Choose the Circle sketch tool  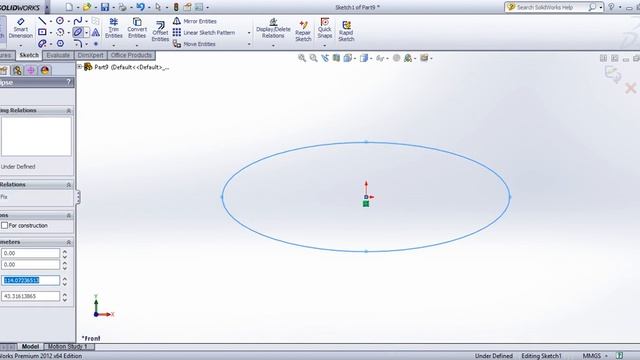tap(60, 20)
